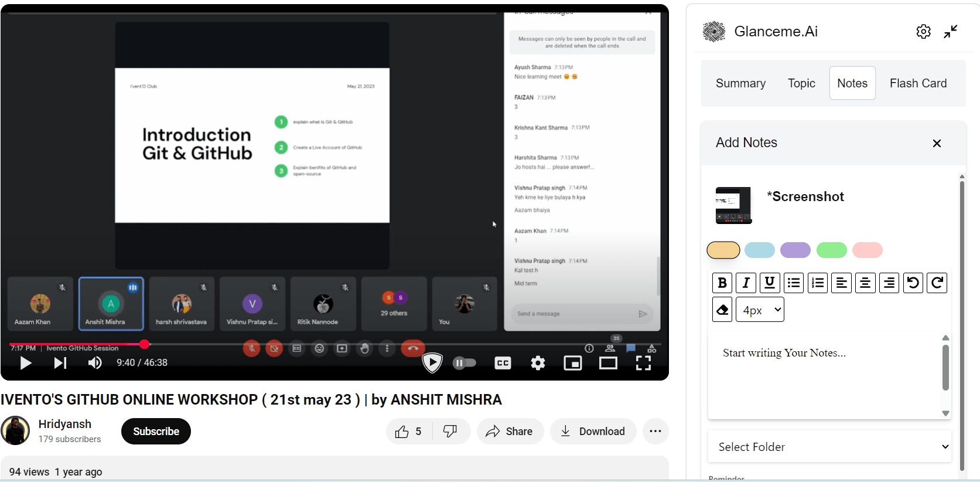Center align note text
This screenshot has width=980, height=482.
coord(865,283)
